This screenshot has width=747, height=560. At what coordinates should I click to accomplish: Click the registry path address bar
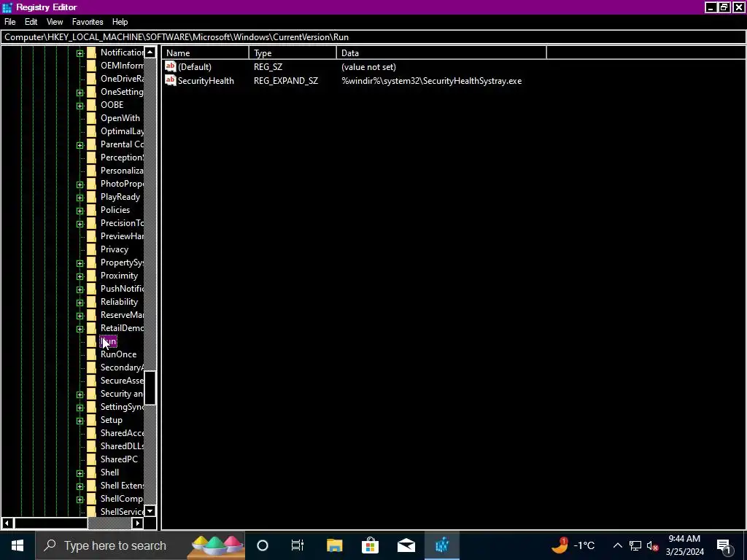tap(373, 37)
